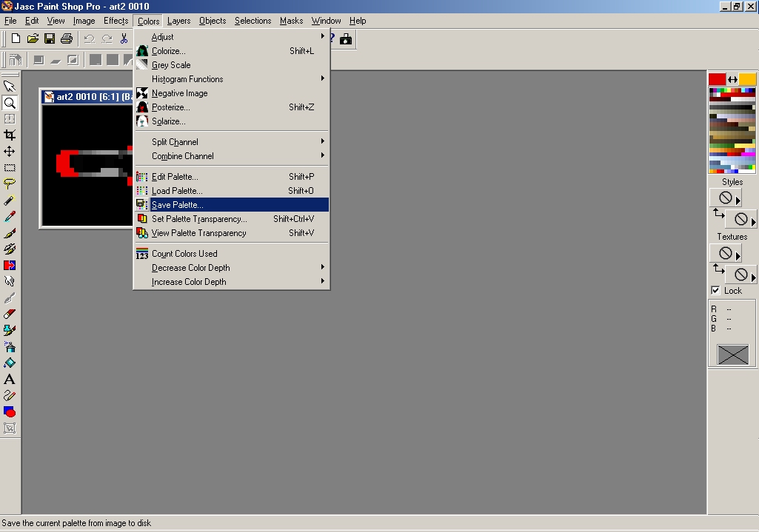The image size is (759, 532).
Task: Open the Effects menu
Action: tap(116, 20)
